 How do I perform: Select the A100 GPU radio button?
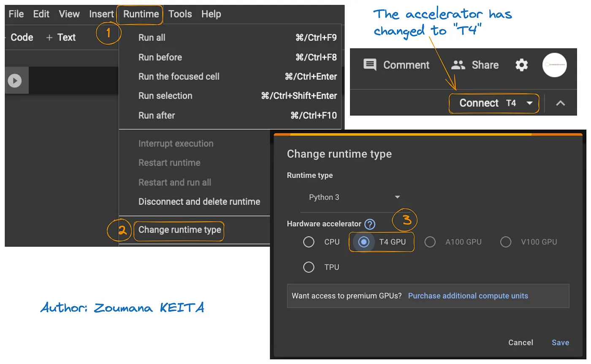coord(430,242)
